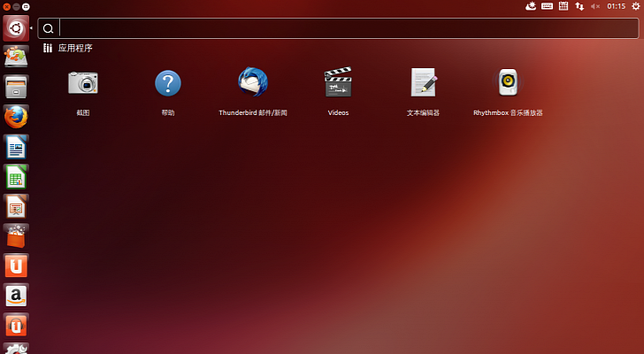Open Thunderbird mail/news app
The width and height of the screenshot is (644, 354).
[253, 82]
